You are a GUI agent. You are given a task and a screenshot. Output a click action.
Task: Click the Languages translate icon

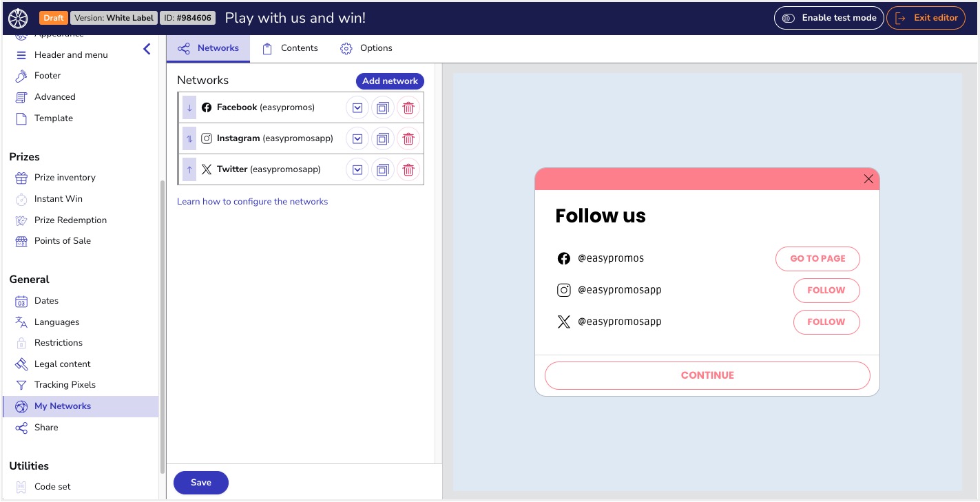coord(21,322)
